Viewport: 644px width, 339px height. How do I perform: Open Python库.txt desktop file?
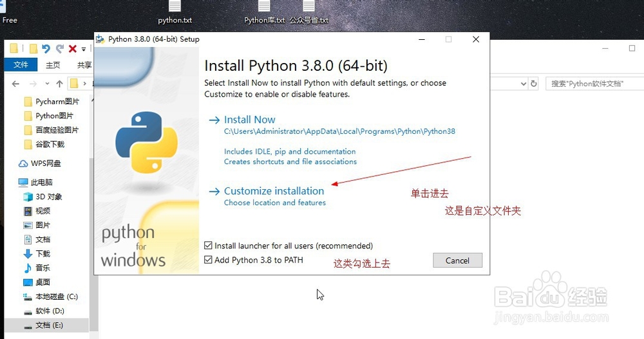(264, 12)
